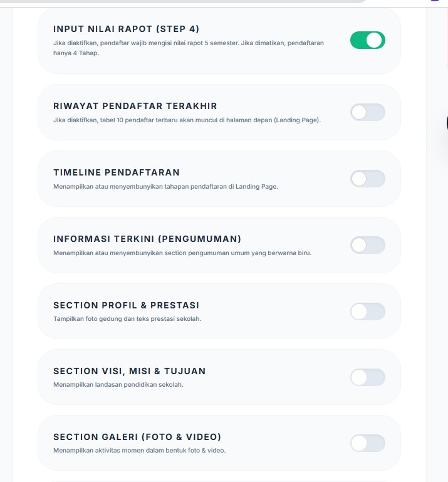This screenshot has width=448, height=482.
Task: Click the purple extension icon in browser toolbar
Action: tap(435, 1)
